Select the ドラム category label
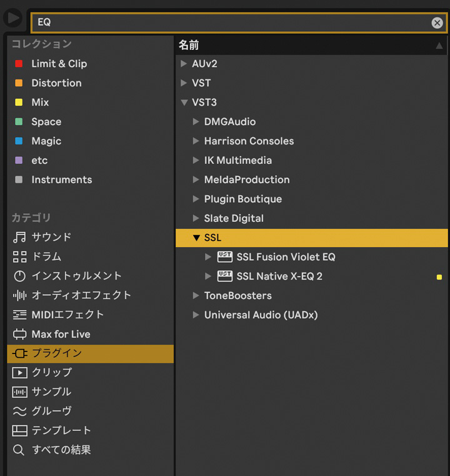The height and width of the screenshot is (476, 450). point(47,256)
